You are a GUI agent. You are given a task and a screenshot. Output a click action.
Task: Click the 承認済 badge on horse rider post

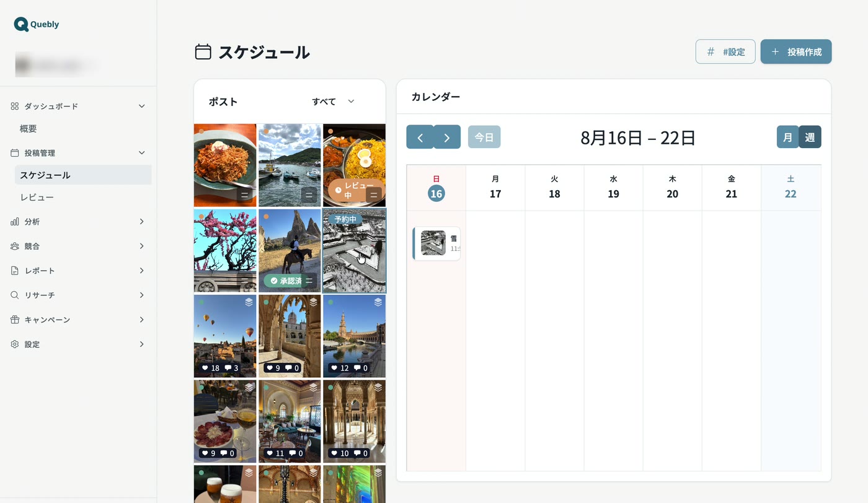(286, 281)
